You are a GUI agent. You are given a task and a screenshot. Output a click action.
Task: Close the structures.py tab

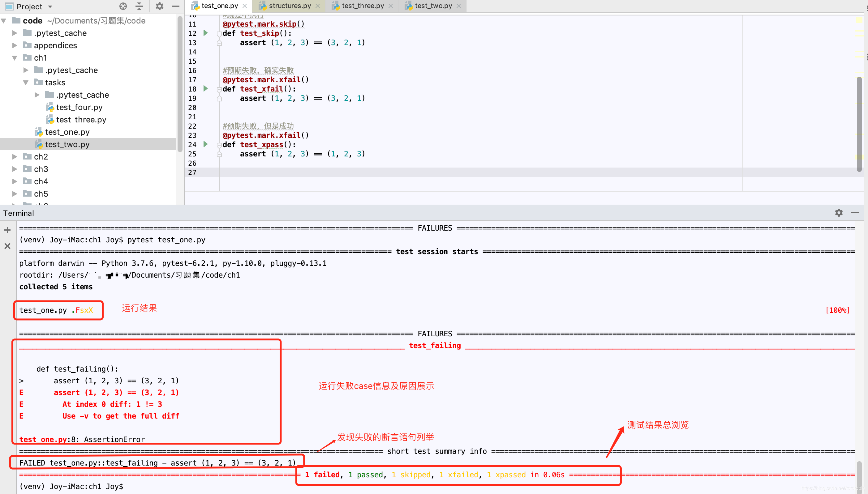tap(318, 6)
